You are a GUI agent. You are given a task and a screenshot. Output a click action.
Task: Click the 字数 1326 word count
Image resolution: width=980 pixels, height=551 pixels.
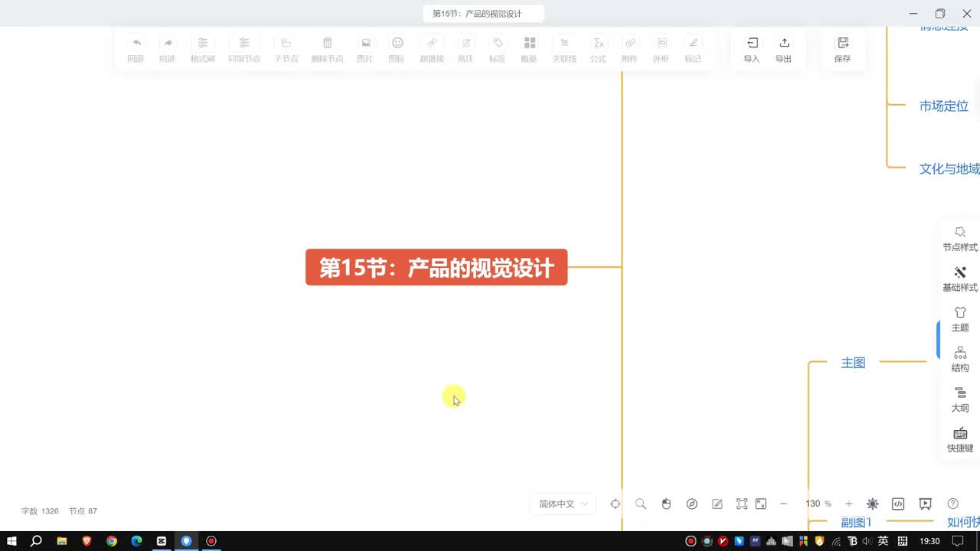(x=40, y=511)
